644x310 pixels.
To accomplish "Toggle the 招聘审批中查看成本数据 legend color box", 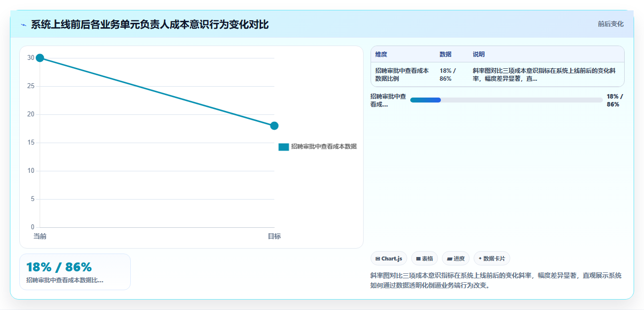I will (284, 147).
